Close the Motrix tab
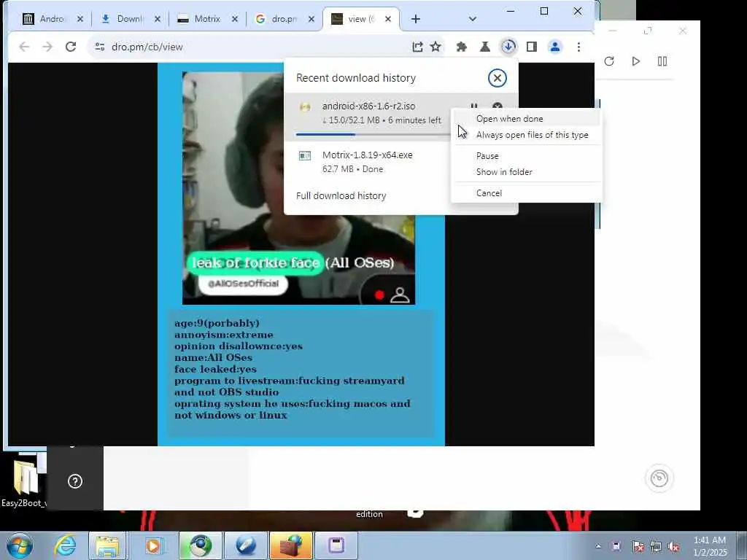This screenshot has height=560, width=747. tap(234, 18)
